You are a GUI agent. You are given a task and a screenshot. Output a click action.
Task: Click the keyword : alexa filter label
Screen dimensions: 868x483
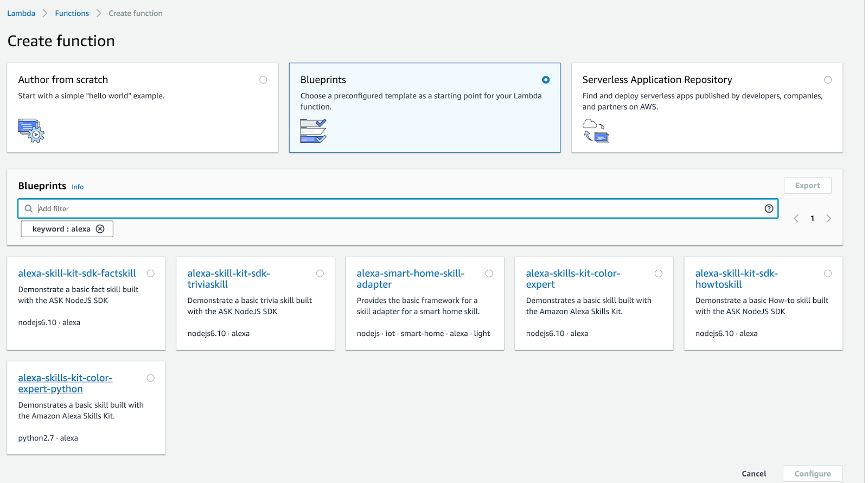click(x=61, y=229)
